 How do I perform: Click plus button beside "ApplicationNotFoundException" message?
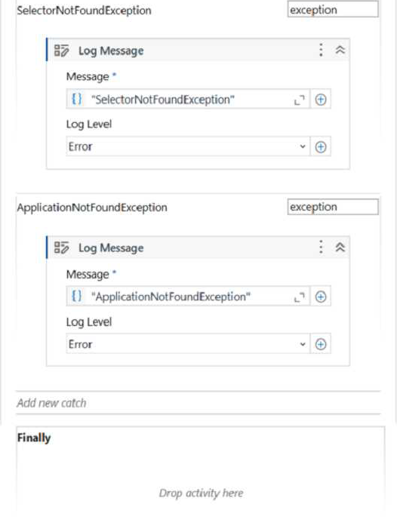(321, 297)
